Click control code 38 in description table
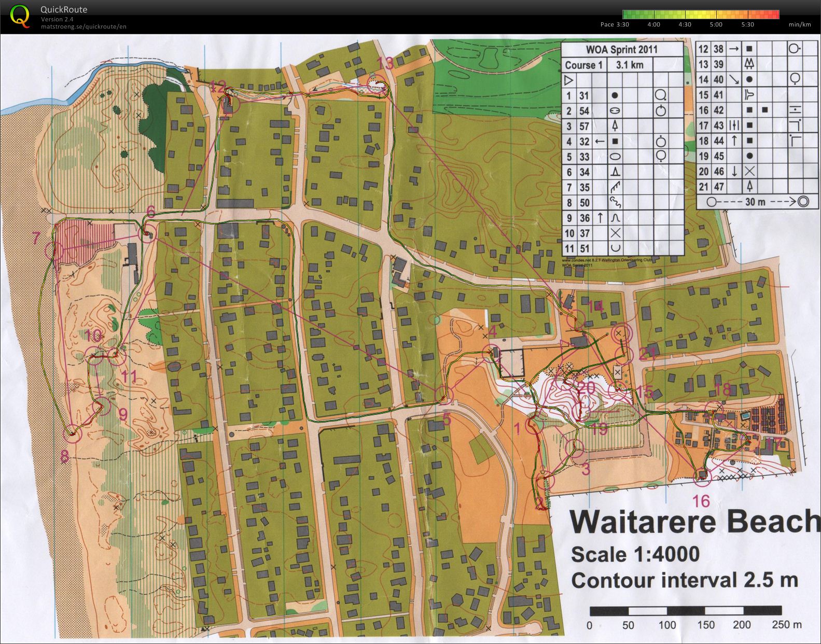The height and width of the screenshot is (644, 821). (x=718, y=49)
